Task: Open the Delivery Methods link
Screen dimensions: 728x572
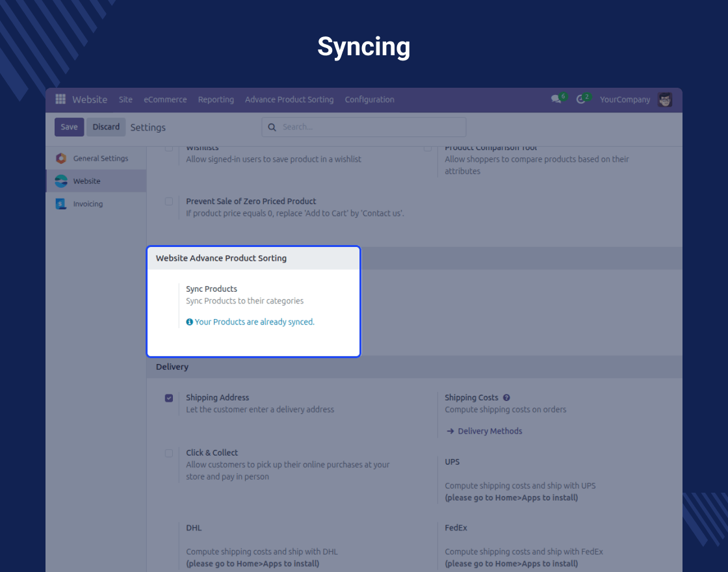Action: pos(489,431)
